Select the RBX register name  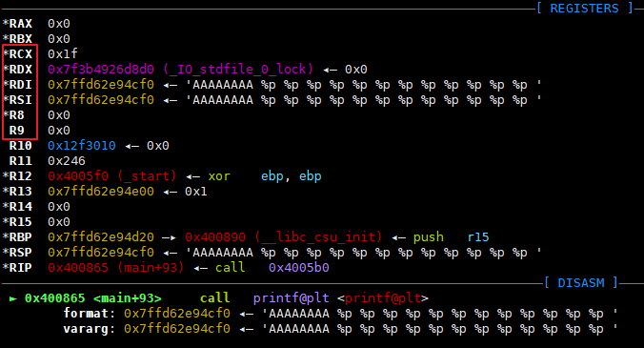pyautogui.click(x=21, y=39)
